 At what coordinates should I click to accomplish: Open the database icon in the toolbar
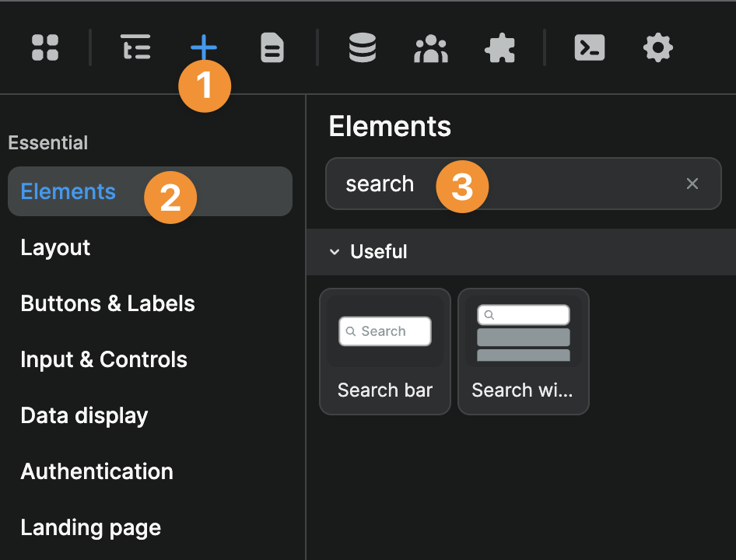pyautogui.click(x=362, y=47)
